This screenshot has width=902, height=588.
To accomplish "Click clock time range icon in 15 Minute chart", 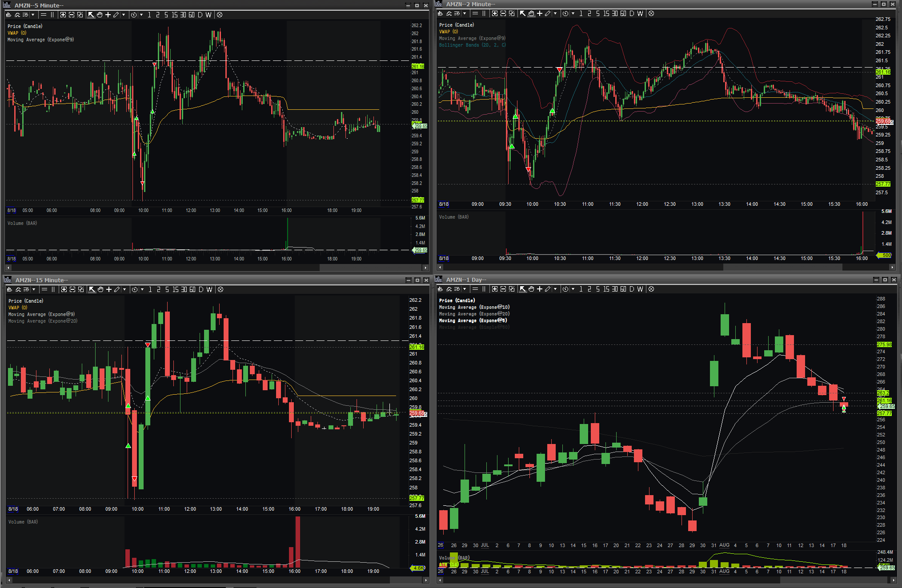I will click(135, 289).
